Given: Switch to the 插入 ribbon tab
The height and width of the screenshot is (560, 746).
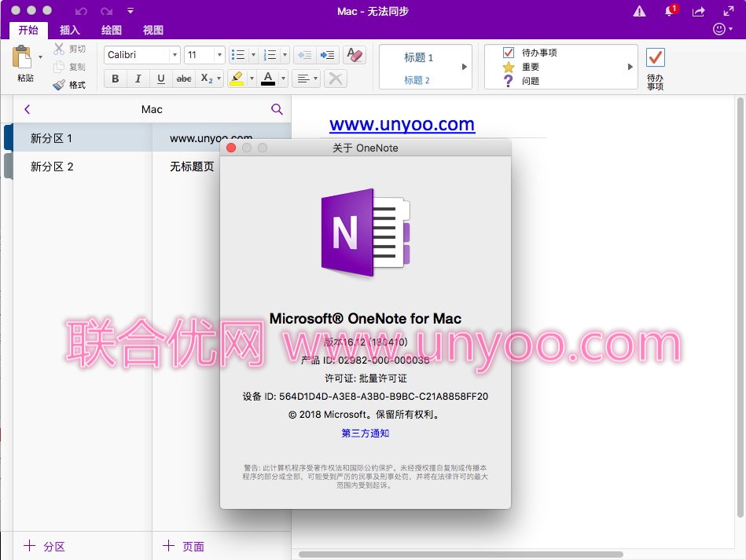Looking at the screenshot, I should pyautogui.click(x=69, y=30).
